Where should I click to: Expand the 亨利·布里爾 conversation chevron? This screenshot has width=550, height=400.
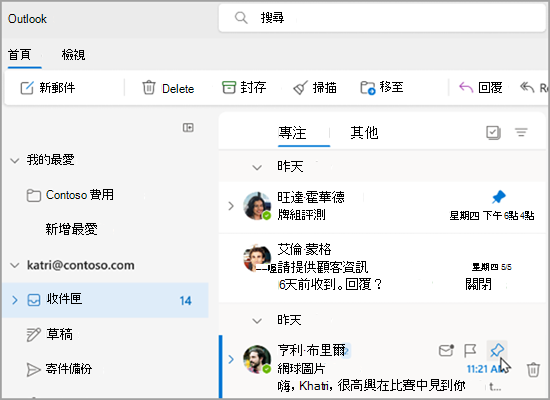click(x=231, y=359)
